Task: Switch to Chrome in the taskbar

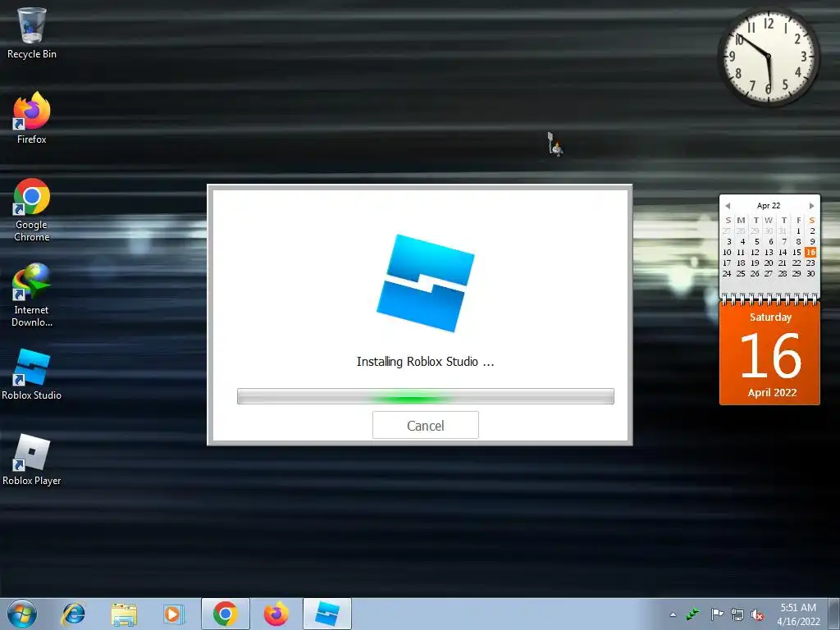Action: pyautogui.click(x=225, y=614)
